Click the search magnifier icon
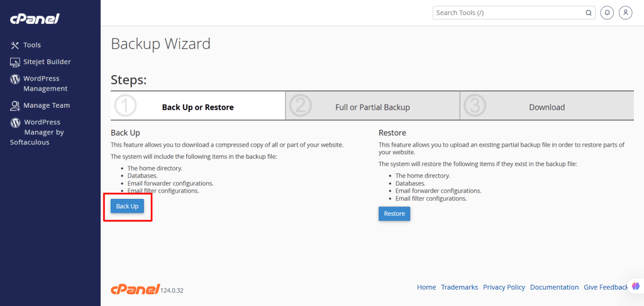Image resolution: width=644 pixels, height=306 pixels. point(588,13)
